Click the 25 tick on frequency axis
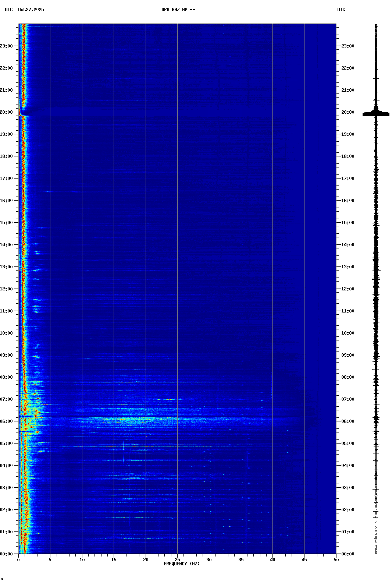The image size is (392, 583). 177,560
